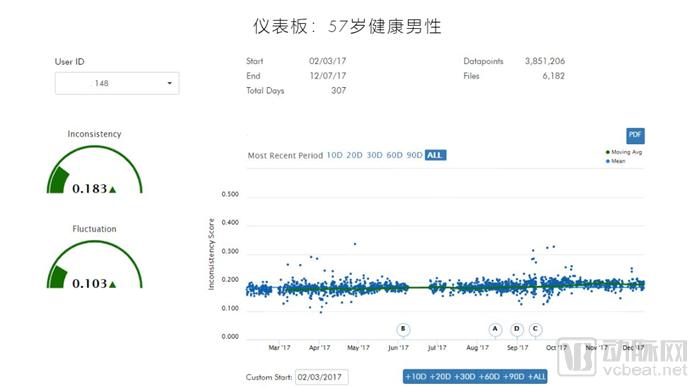This screenshot has width=700, height=387.
Task: Extend range with +ALL button
Action: click(537, 377)
